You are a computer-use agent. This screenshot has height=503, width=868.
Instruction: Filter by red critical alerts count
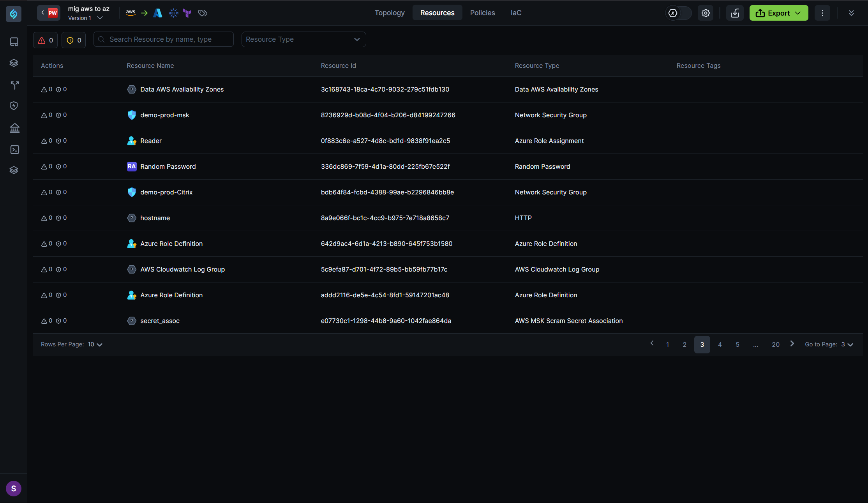(x=46, y=40)
